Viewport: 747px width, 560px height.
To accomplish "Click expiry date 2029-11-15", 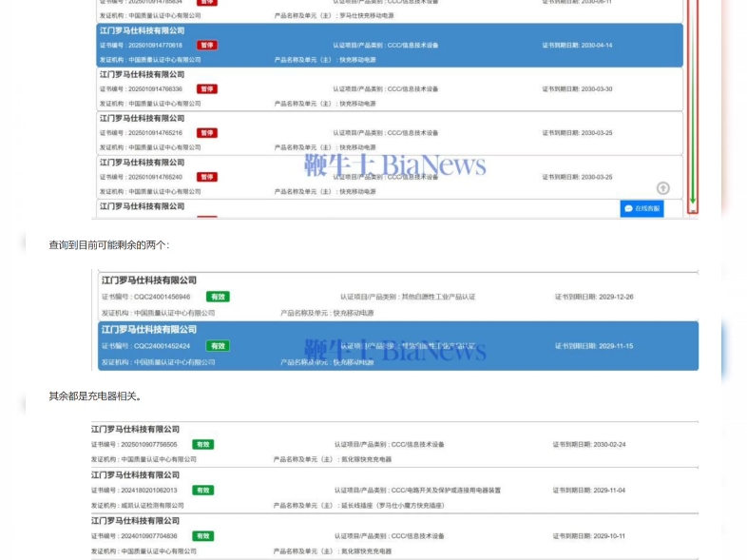I will (616, 346).
